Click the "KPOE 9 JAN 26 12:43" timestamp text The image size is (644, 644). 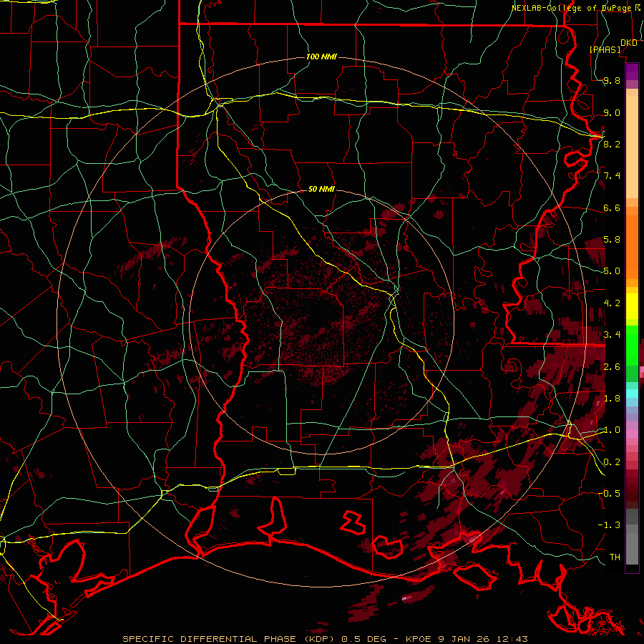[467, 639]
